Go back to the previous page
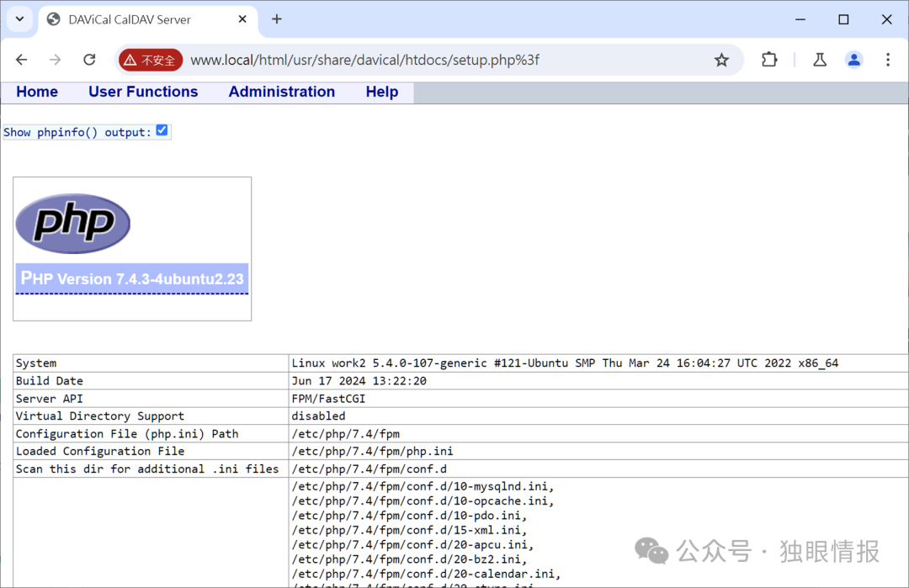909x588 pixels. point(21,60)
